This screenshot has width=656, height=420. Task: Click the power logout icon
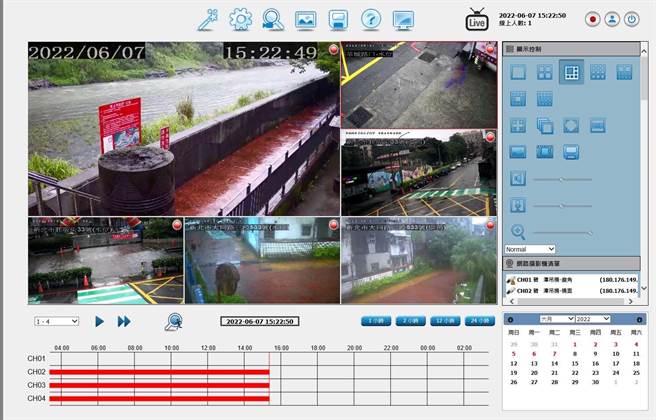pyautogui.click(x=631, y=19)
